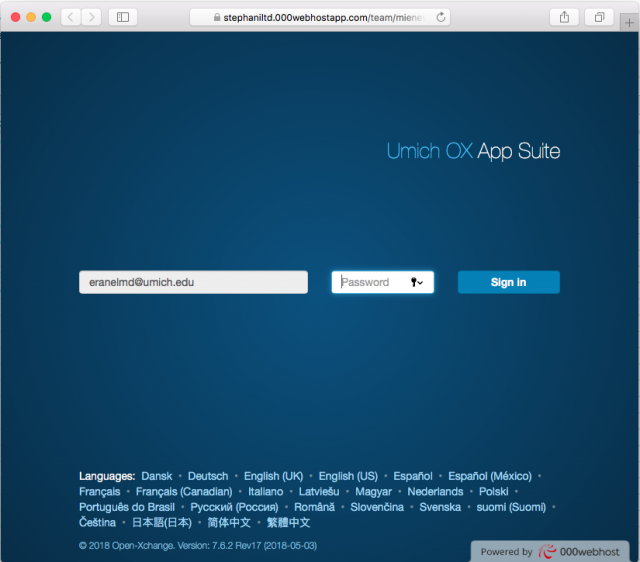Click the Umich OX App Suite title
Screen dimensions: 640x562
tap(473, 151)
